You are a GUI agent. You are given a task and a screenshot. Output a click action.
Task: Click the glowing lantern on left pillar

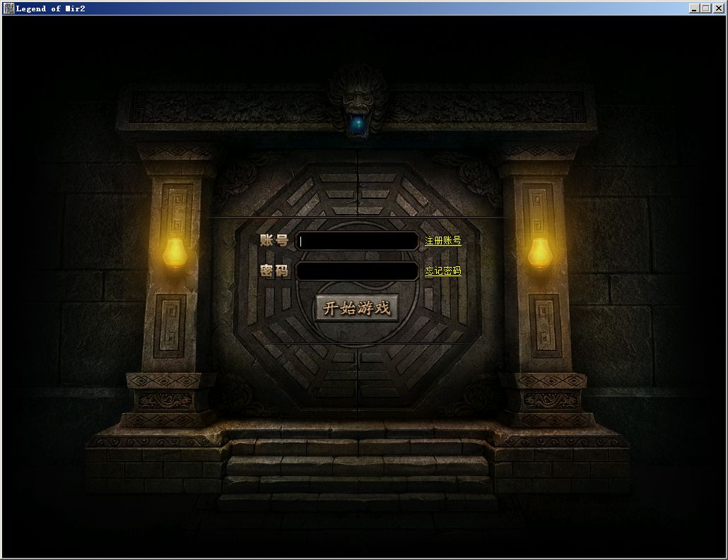[x=175, y=253]
